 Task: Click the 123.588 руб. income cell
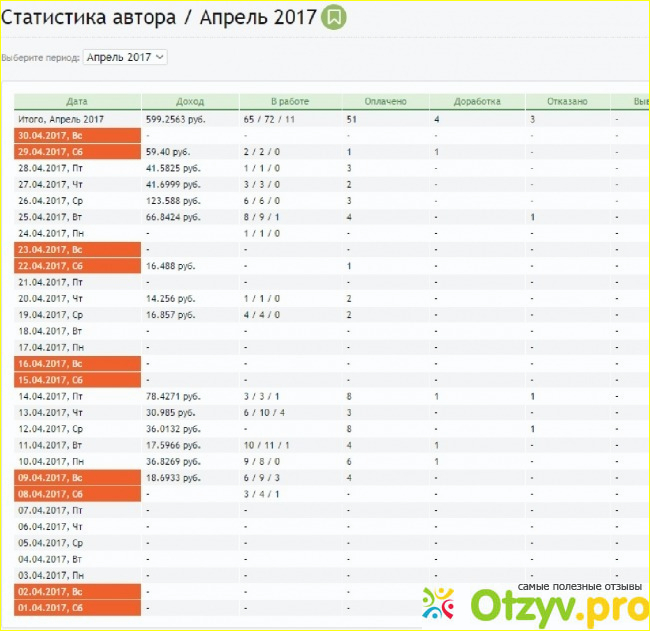[172, 200]
